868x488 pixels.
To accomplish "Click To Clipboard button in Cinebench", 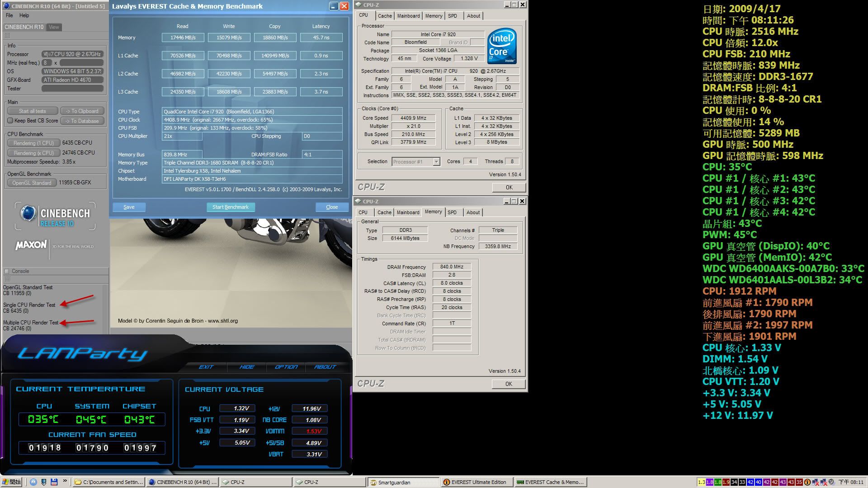I will [x=82, y=111].
